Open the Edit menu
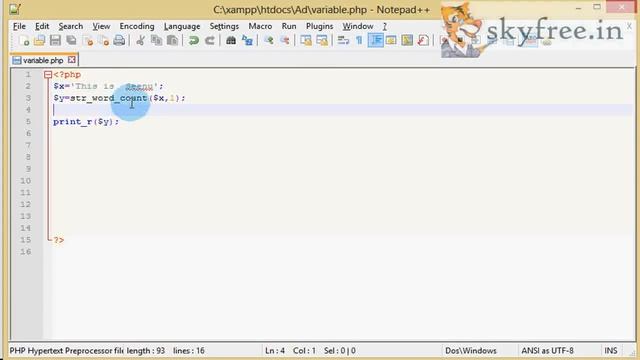Viewport: 640px width, 360px height. click(x=42, y=26)
